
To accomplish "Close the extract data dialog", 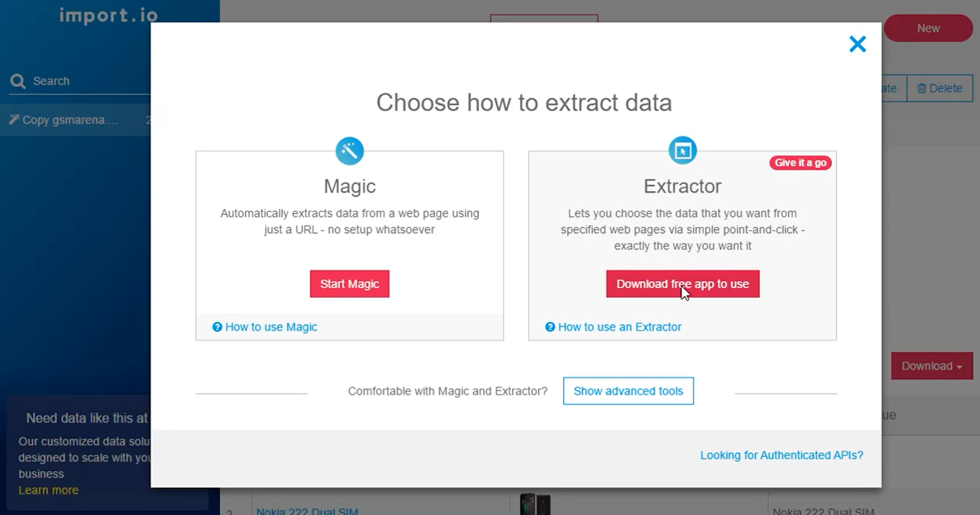I will click(858, 44).
